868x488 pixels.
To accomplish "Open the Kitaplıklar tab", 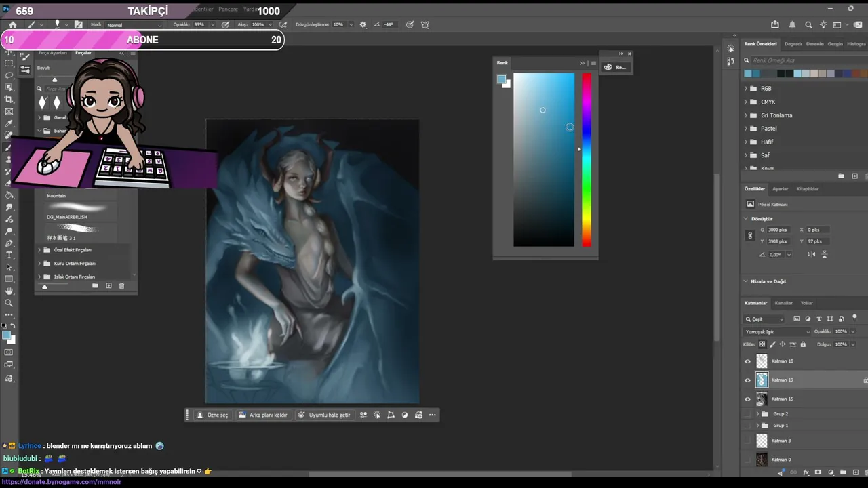I will pyautogui.click(x=807, y=189).
